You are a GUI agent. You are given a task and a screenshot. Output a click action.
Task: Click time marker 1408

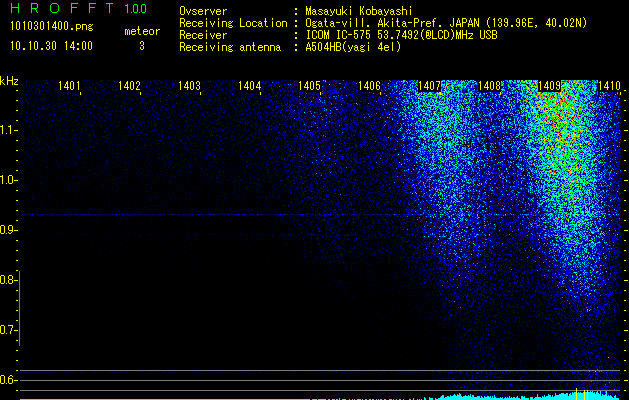489,85
